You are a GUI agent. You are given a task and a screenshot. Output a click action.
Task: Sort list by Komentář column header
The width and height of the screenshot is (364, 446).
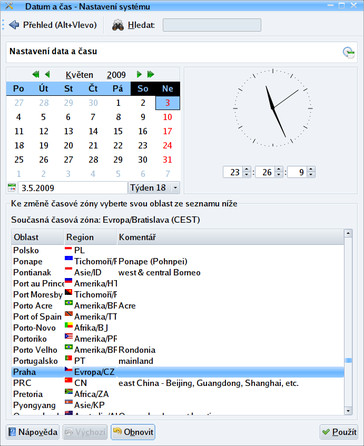[x=230, y=237]
